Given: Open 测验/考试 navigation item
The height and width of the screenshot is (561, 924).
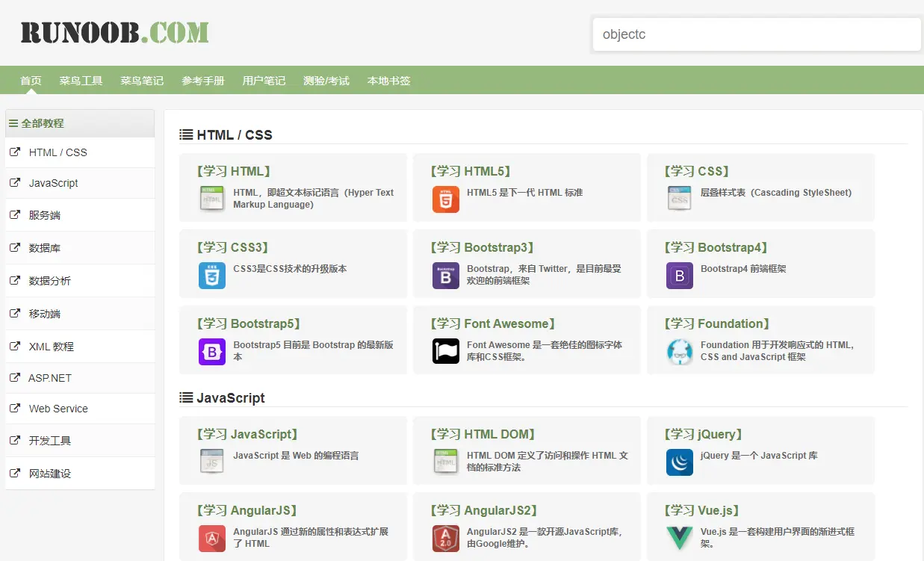Looking at the screenshot, I should pos(326,81).
